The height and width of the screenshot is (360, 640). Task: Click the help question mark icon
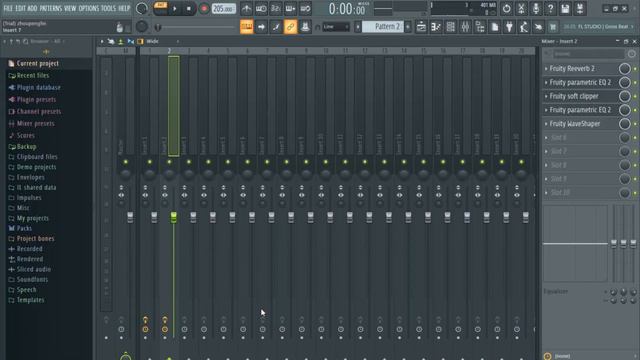click(551, 9)
